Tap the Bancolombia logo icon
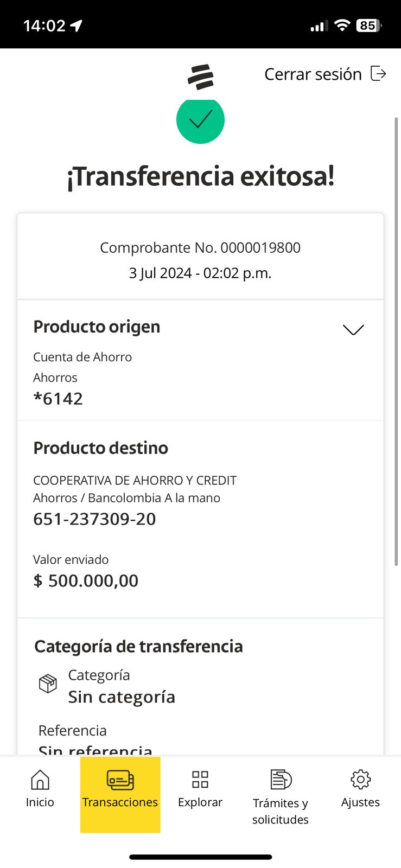Viewport: 401px width, 868px height. click(201, 77)
